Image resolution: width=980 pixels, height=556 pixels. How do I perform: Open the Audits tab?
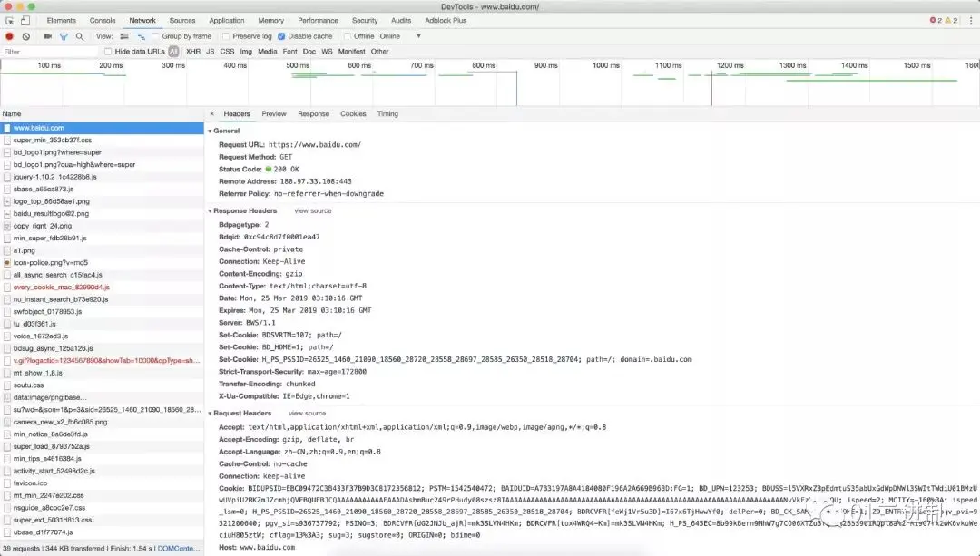(401, 21)
